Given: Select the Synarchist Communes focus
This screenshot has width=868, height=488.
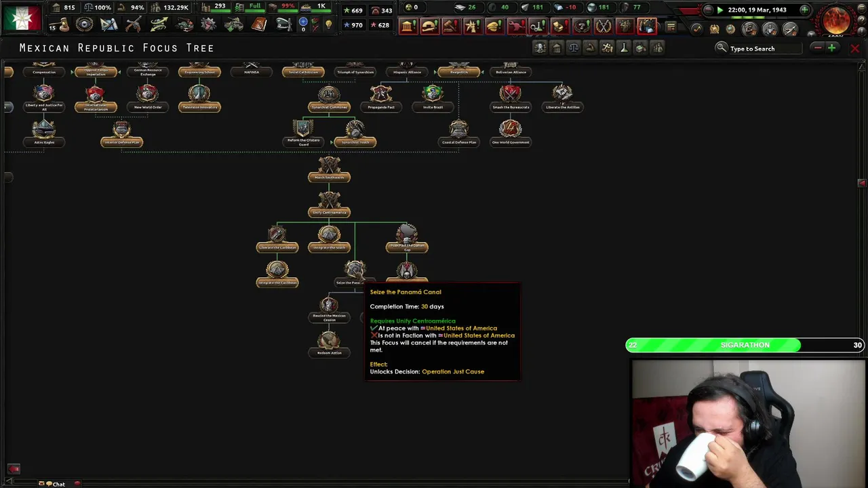Looking at the screenshot, I should (329, 98).
